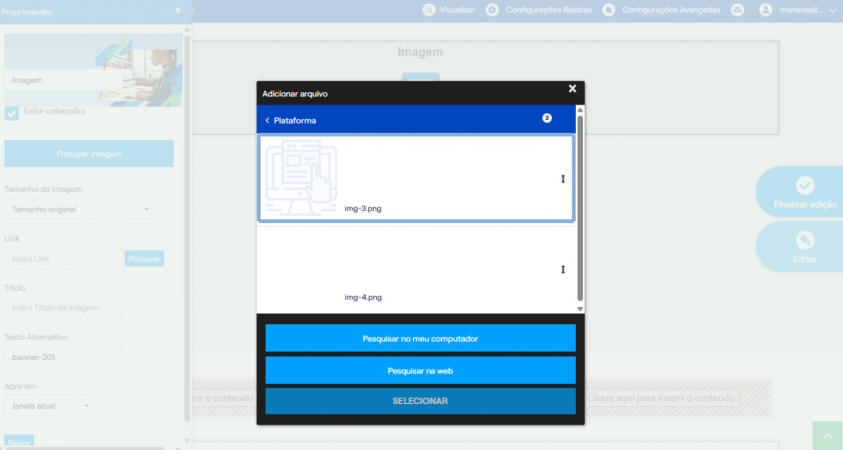Viewport: 843px width, 450px height.
Task: Click Pesquisar na web button
Action: click(420, 370)
